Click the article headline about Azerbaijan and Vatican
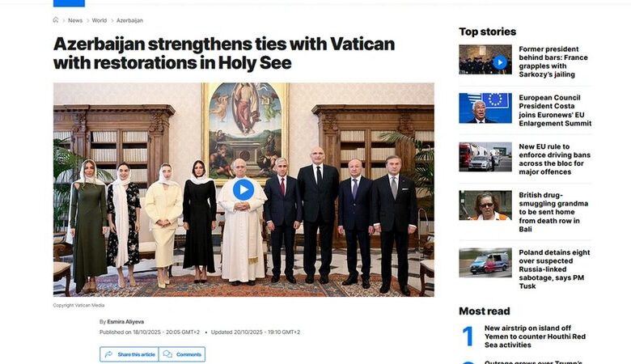Image resolution: width=631 pixels, height=364 pixels. point(224,53)
